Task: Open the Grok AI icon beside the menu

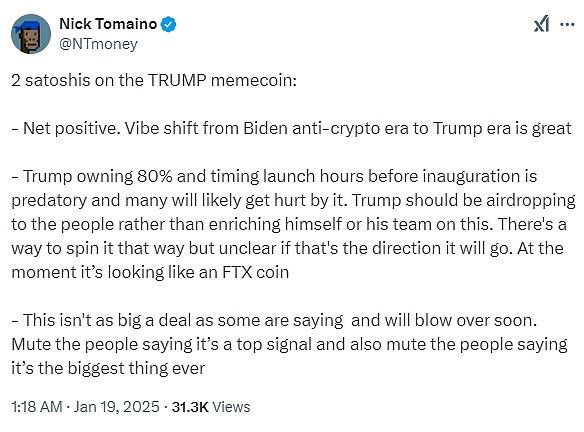Action: pos(541,24)
